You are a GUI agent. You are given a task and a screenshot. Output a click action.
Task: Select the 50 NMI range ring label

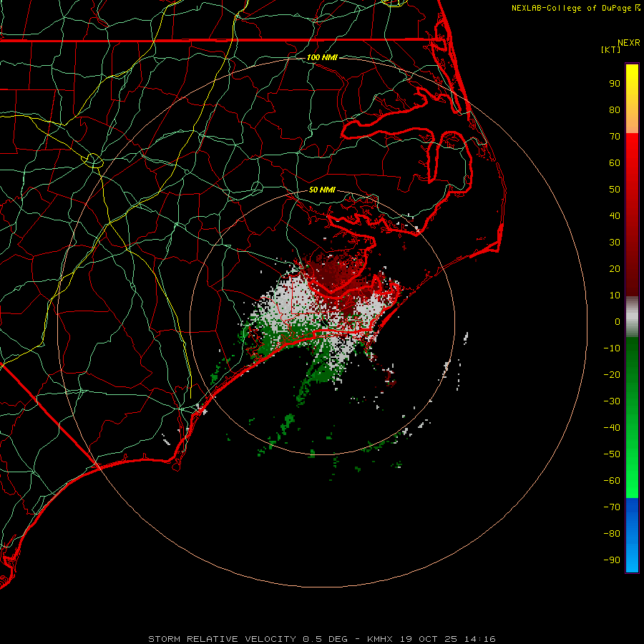322,190
